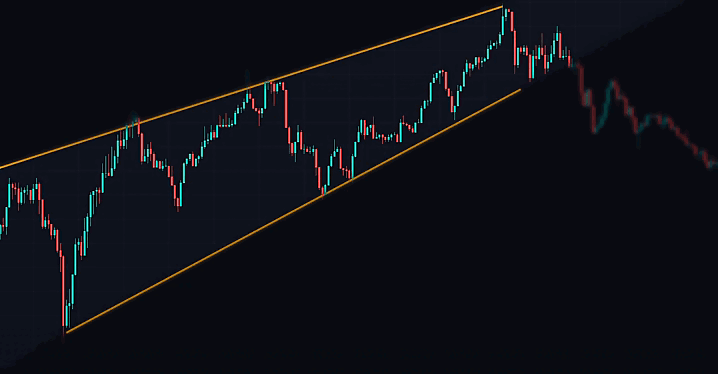Select the lower orange trend line

tap(293, 211)
